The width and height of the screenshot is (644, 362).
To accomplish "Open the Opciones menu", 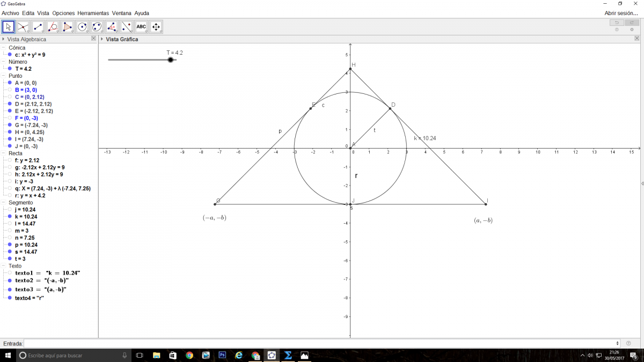I will click(x=63, y=13).
